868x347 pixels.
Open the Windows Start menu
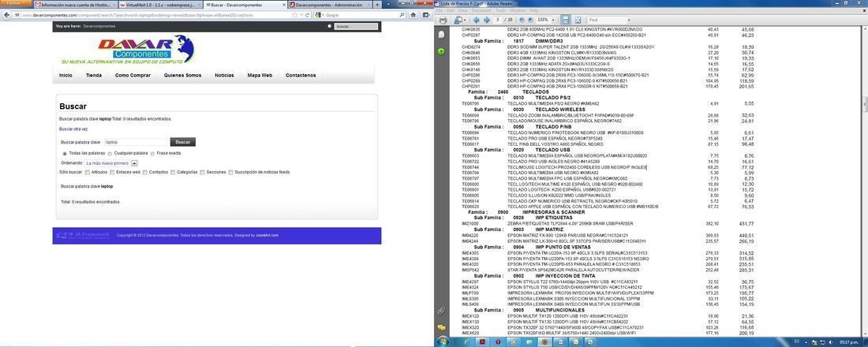tap(444, 341)
